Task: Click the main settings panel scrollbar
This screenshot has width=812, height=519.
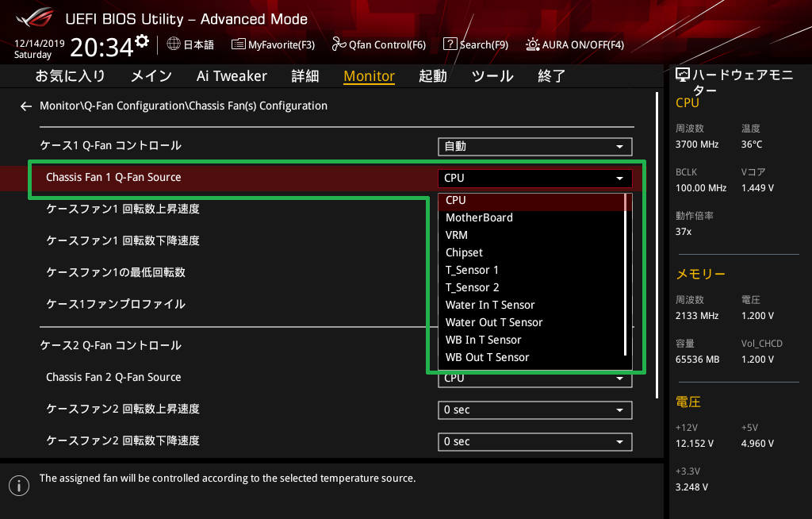Action: point(657,245)
